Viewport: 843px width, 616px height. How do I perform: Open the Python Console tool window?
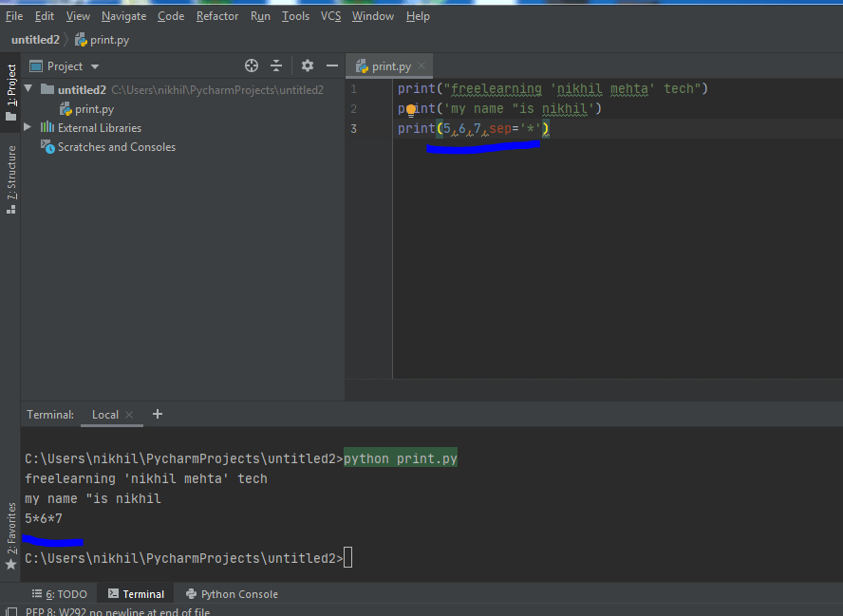pyautogui.click(x=232, y=594)
